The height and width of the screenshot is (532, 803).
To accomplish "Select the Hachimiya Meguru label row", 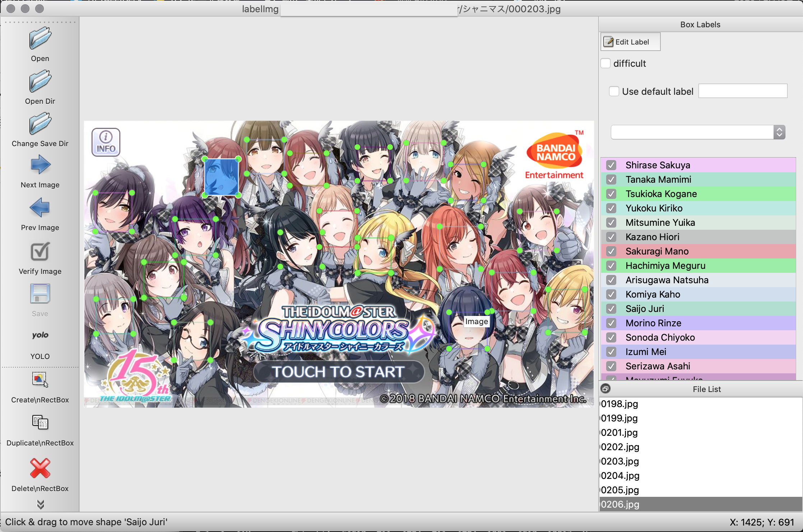I will [x=698, y=266].
